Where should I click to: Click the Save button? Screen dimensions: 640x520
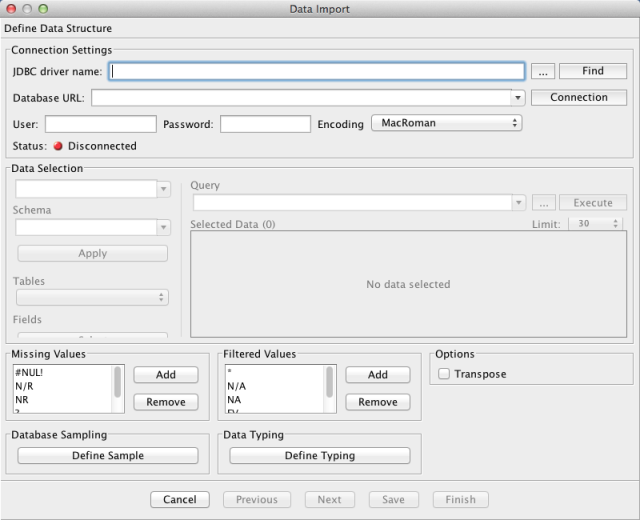393,500
